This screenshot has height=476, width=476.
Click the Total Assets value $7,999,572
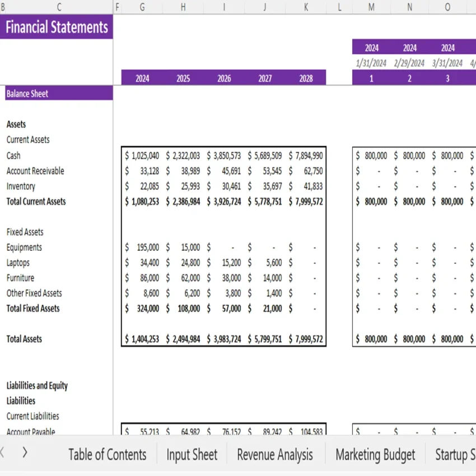coord(306,339)
